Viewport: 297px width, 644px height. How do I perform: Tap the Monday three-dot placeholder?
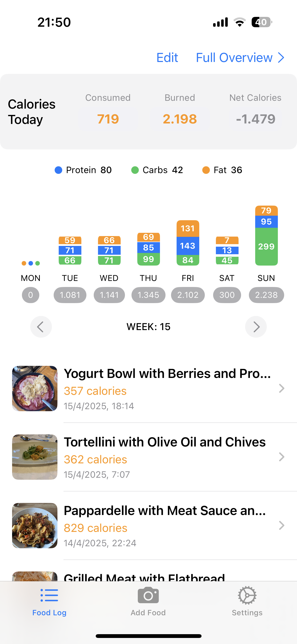coord(31,263)
